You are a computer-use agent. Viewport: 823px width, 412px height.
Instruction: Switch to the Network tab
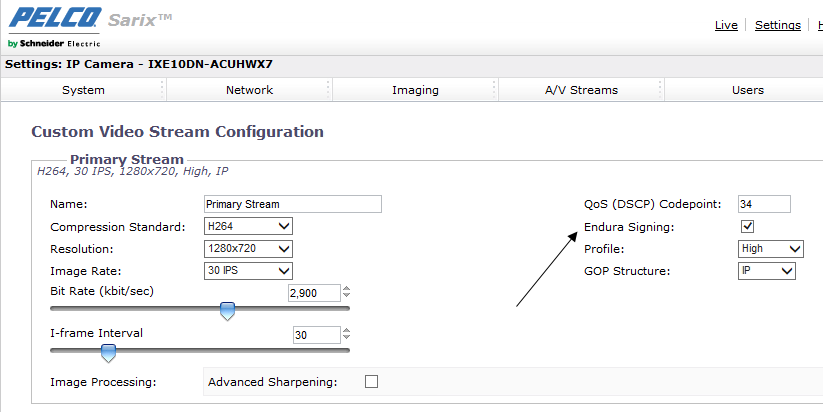tap(249, 90)
